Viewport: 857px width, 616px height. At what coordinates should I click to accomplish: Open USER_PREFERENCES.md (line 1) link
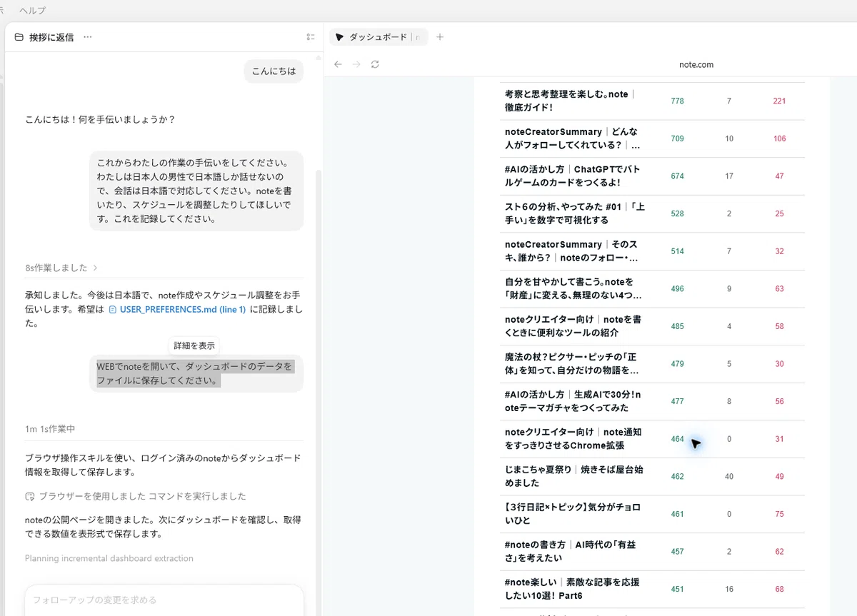182,310
